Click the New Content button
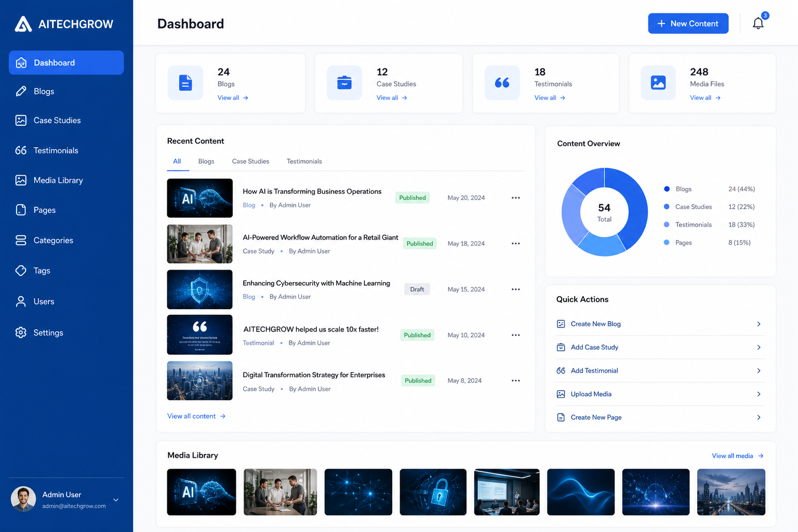Screen dimensions: 798x532 (688, 23)
